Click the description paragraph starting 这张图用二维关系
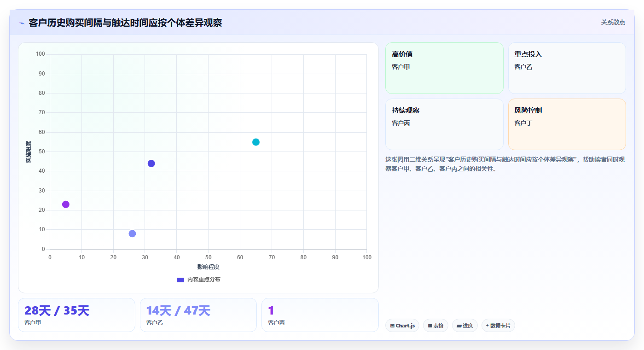The image size is (644, 350). click(x=505, y=164)
